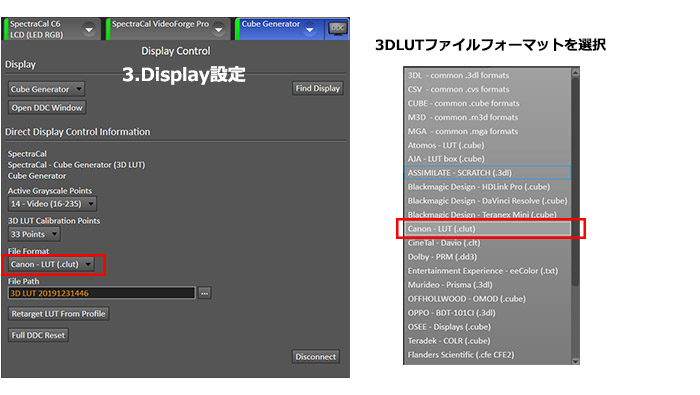Select Blackmagic Design - DaVinci Resolve (.cube)
Image resolution: width=700 pixels, height=395 pixels.
[488, 201]
